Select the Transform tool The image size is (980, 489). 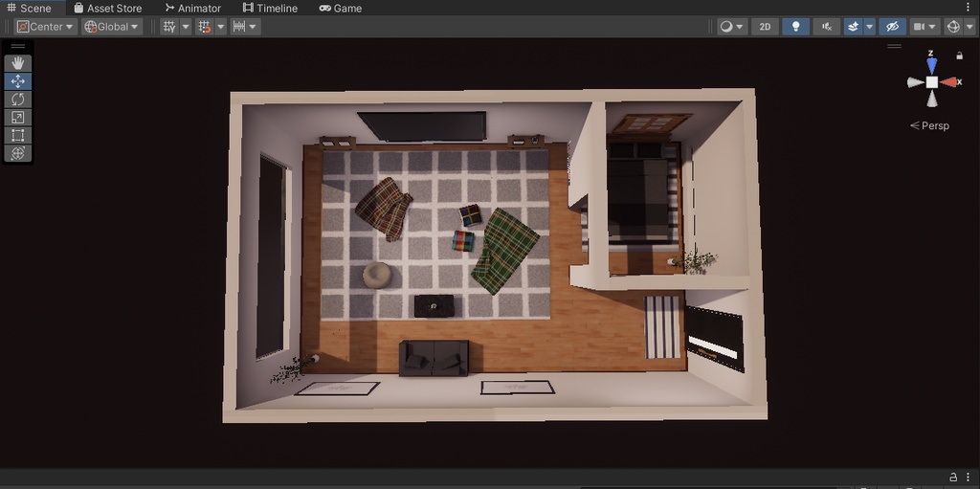coord(17,153)
